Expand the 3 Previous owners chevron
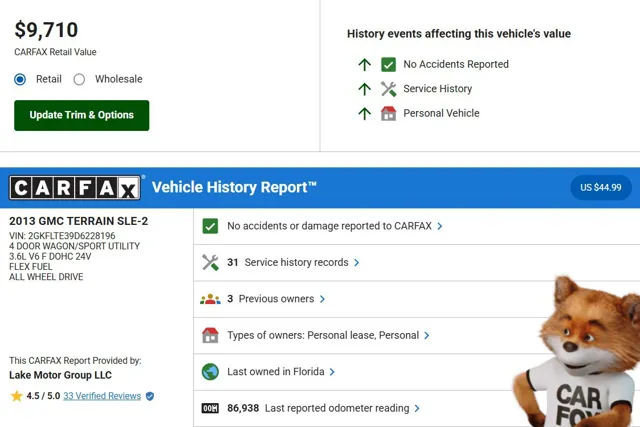Viewport: 640px width, 427px height. 322,299
